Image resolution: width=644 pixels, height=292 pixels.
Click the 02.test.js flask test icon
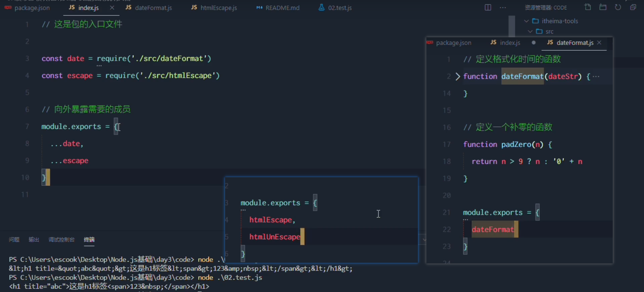click(x=321, y=7)
